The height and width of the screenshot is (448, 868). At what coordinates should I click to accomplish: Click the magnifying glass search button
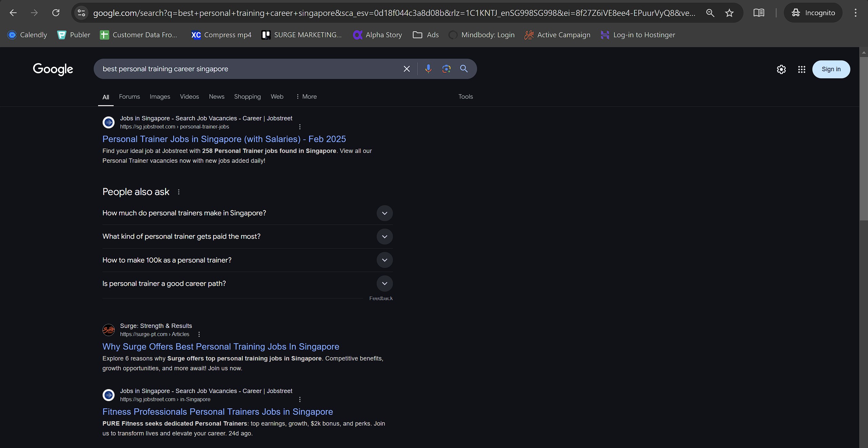click(464, 69)
